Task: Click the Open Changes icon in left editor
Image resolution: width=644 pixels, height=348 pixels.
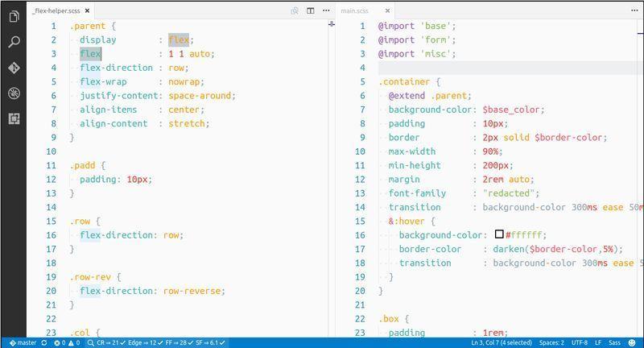Action: (x=295, y=10)
